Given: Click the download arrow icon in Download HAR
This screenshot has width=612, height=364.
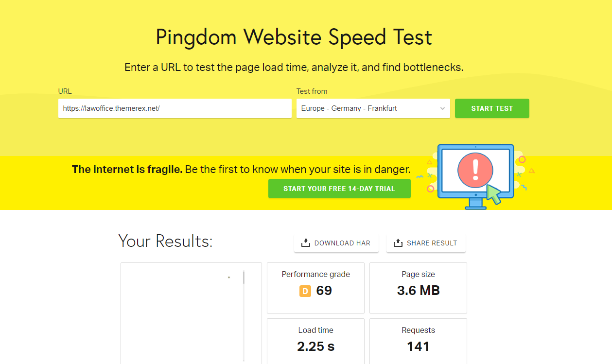Looking at the screenshot, I should 306,243.
